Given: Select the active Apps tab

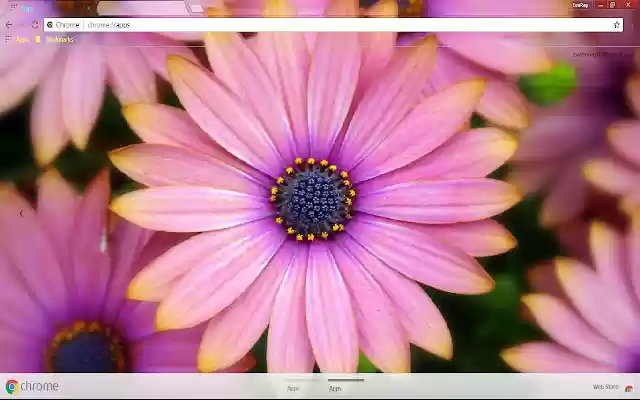Looking at the screenshot, I should click(x=49, y=8).
